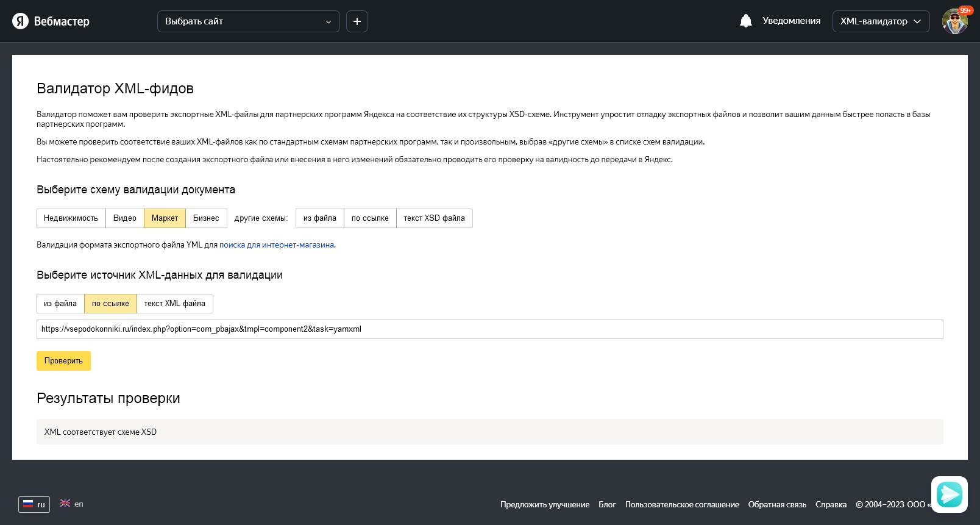Toggle the Бизнес validation scheme

(206, 218)
